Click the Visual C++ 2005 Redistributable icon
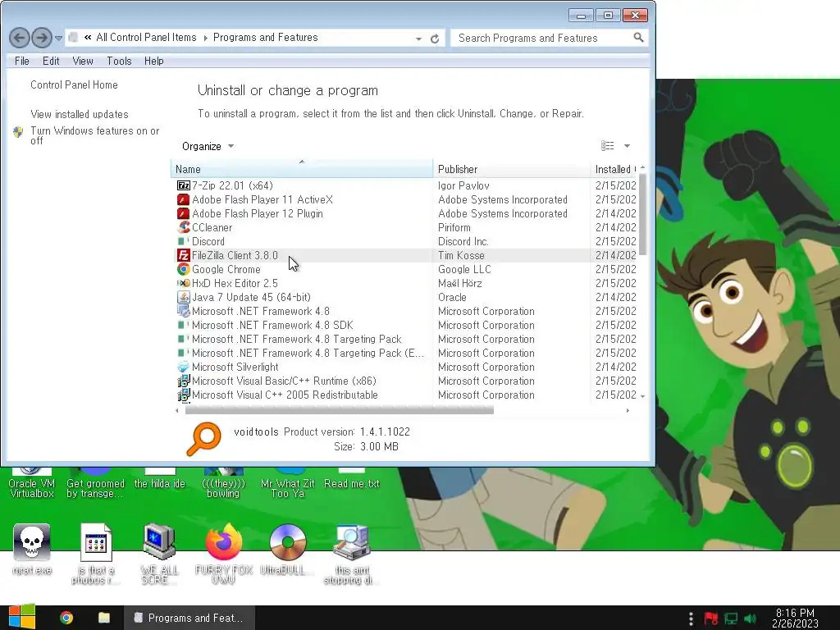This screenshot has height=630, width=840. pyautogui.click(x=183, y=395)
